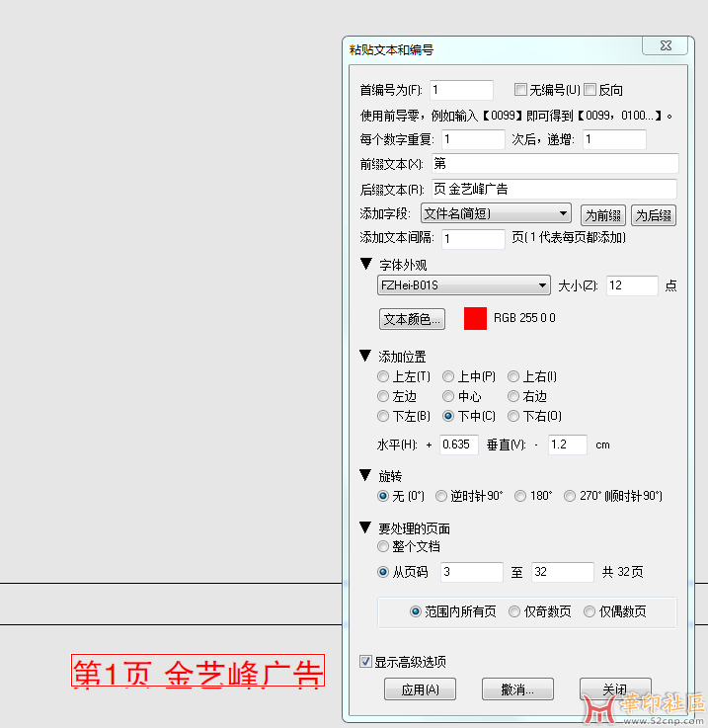Click the red text color swatch
Image resolution: width=708 pixels, height=728 pixels.
pos(475,318)
